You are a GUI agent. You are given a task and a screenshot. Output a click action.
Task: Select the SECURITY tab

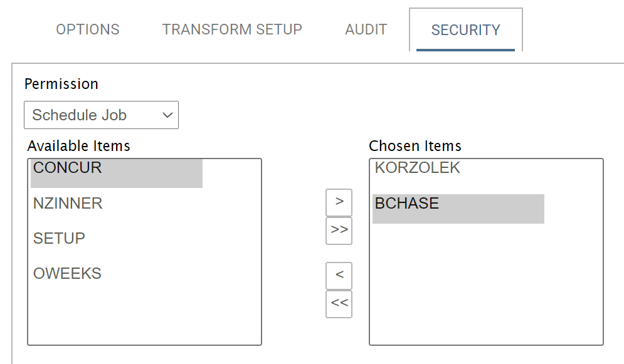click(x=465, y=30)
